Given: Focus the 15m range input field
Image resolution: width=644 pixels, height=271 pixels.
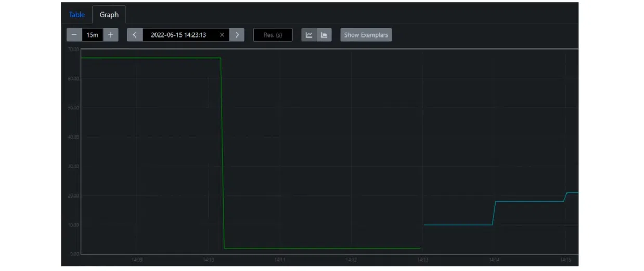Looking at the screenshot, I should pos(93,35).
